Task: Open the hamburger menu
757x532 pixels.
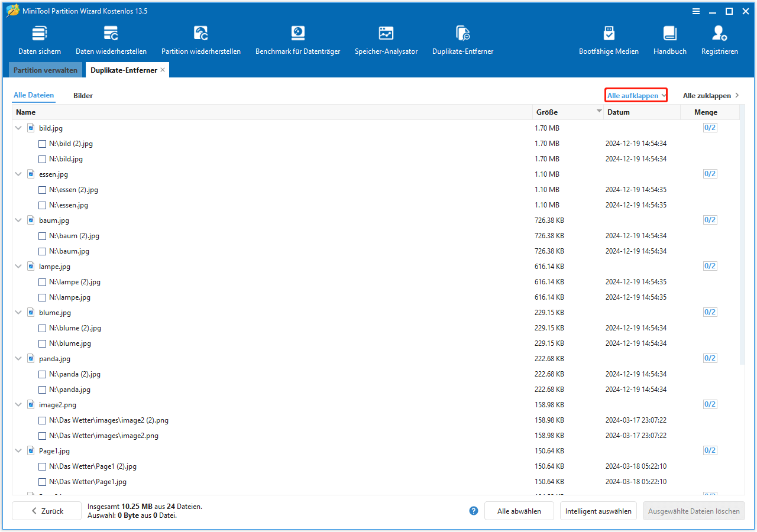Action: point(696,11)
